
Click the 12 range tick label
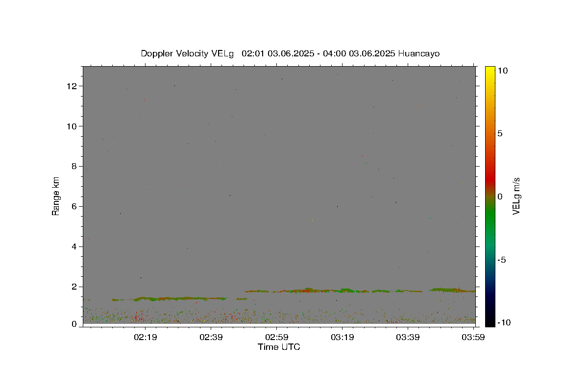pyautogui.click(x=73, y=86)
